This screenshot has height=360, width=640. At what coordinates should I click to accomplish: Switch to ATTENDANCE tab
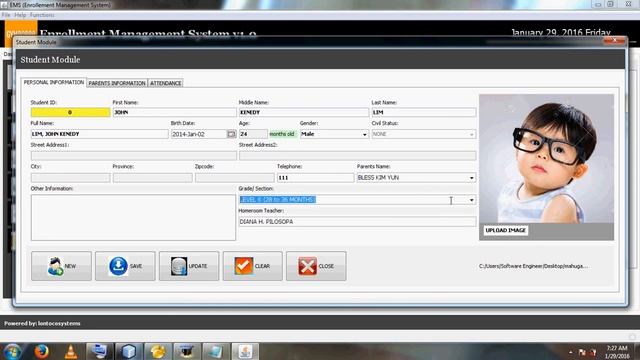coord(165,83)
